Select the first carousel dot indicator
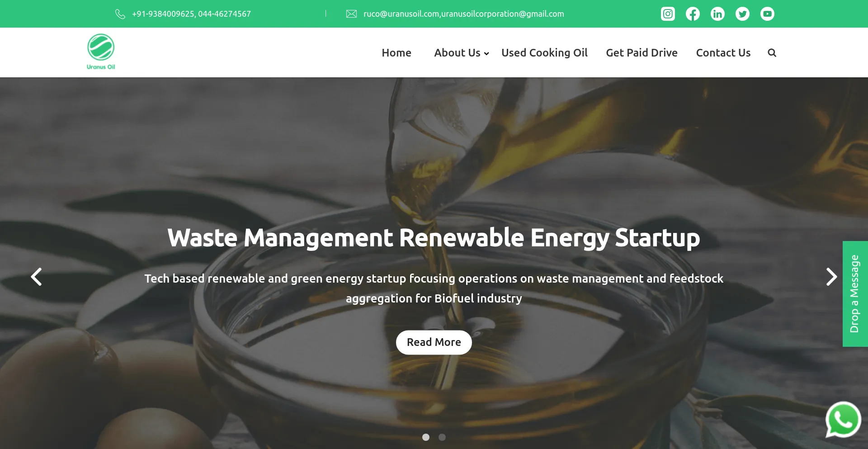The image size is (868, 449). (x=425, y=437)
